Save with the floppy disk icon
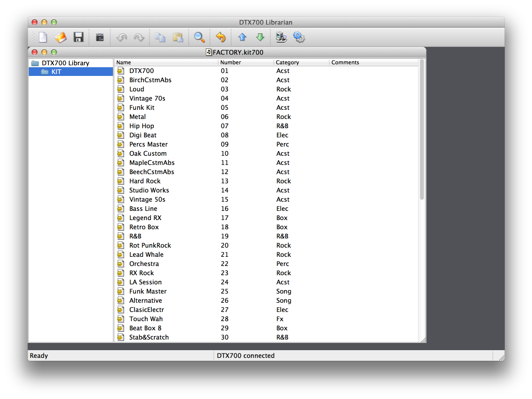This screenshot has height=399, width=532. click(78, 37)
